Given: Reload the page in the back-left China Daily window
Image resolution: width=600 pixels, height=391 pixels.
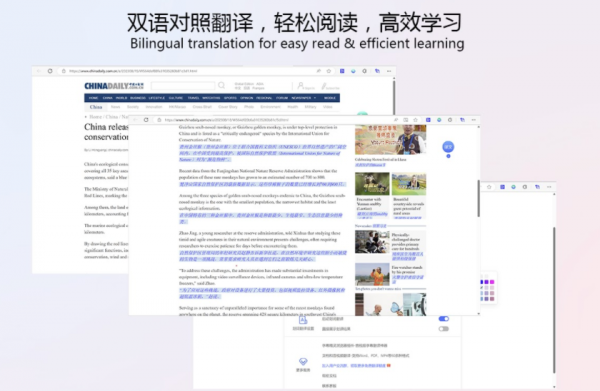Looking at the screenshot, I should (50, 71).
